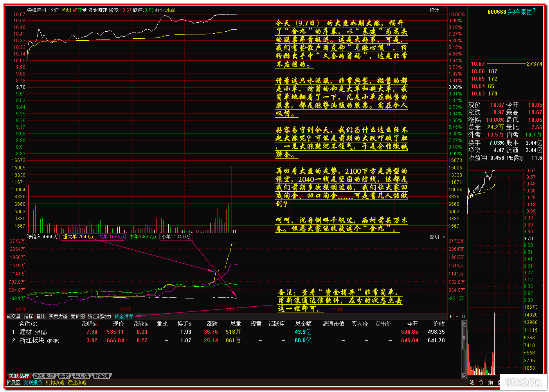Select the 机构攻略 tab
This screenshot has height=392, width=549.
[x=55, y=383]
